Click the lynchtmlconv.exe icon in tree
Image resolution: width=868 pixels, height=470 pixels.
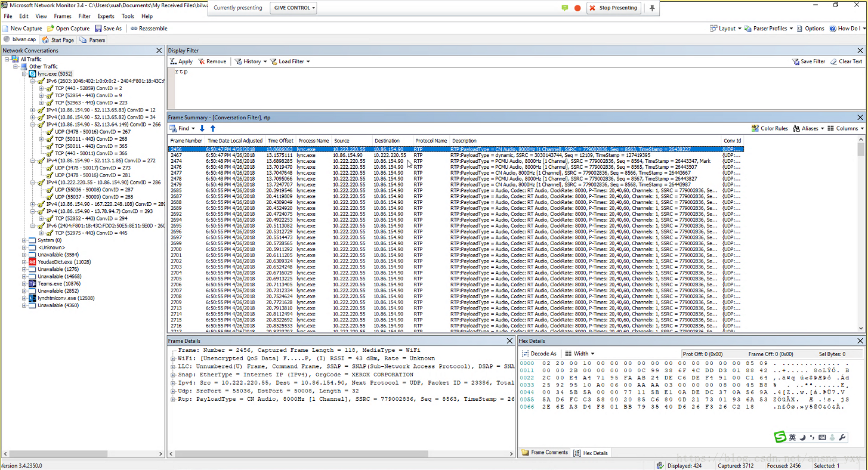[x=33, y=298]
